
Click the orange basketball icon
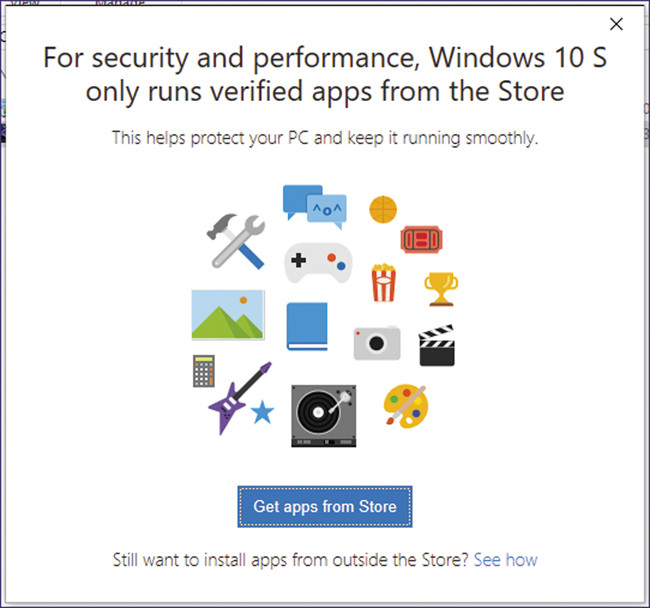(383, 209)
